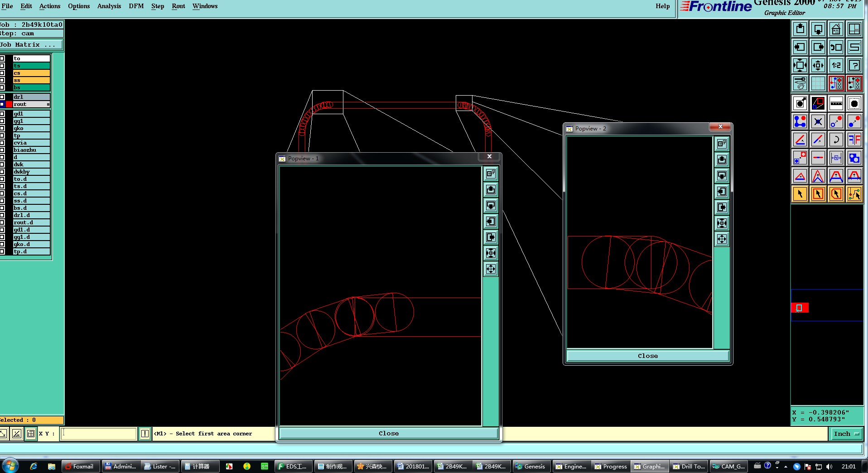Image resolution: width=868 pixels, height=473 pixels.
Task: Click Close button in Popview - 2
Action: [648, 356]
